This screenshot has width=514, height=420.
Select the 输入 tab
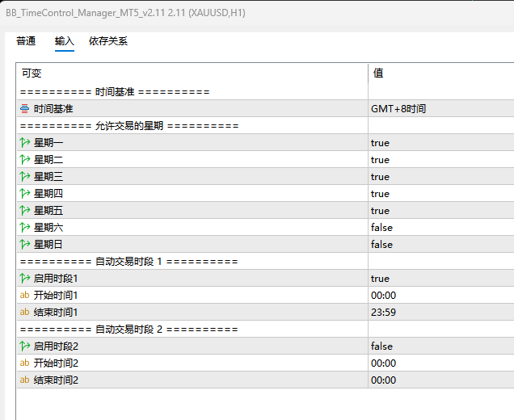click(x=65, y=41)
